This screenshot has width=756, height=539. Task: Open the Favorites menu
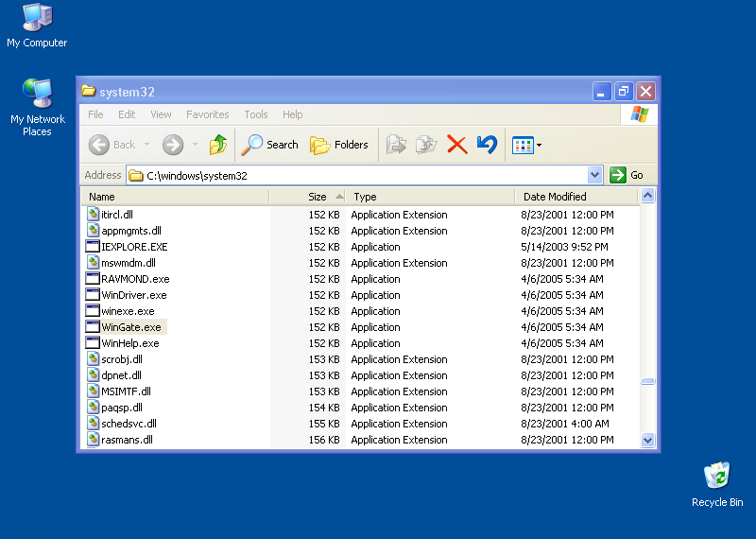point(208,114)
